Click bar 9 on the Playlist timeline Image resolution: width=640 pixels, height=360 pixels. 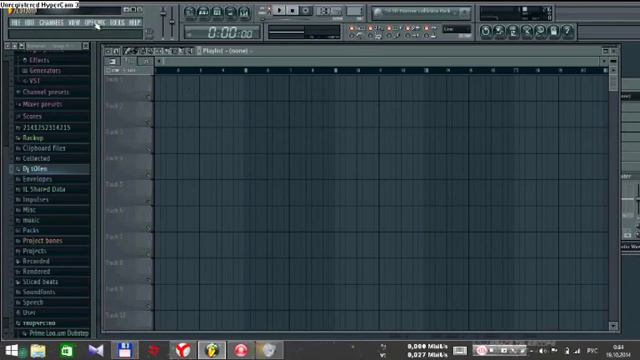point(336,70)
